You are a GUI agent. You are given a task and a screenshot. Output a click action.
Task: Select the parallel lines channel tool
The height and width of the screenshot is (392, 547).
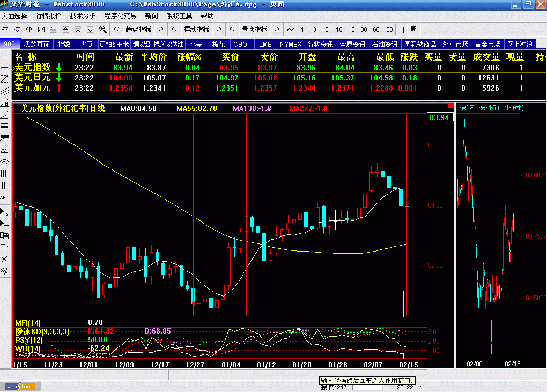4,91
